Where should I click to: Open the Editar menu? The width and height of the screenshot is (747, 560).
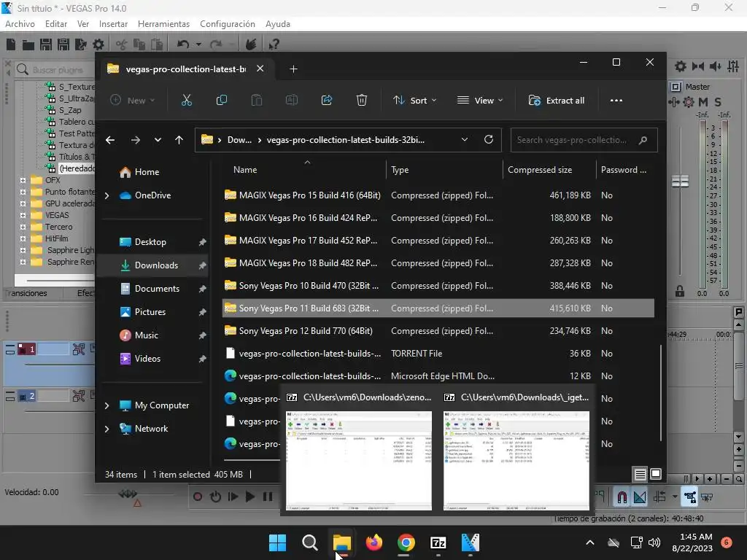55,24
